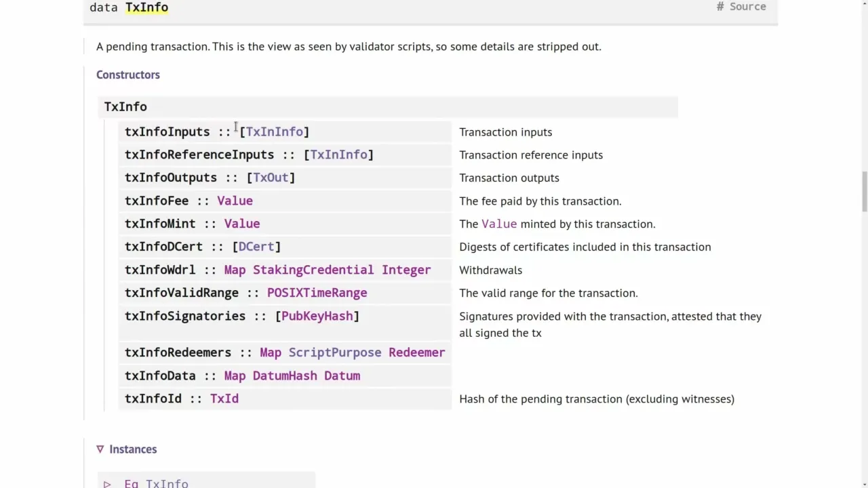Open the TxOut type documentation
Screen dimensions: 868x488
[x=270, y=178]
